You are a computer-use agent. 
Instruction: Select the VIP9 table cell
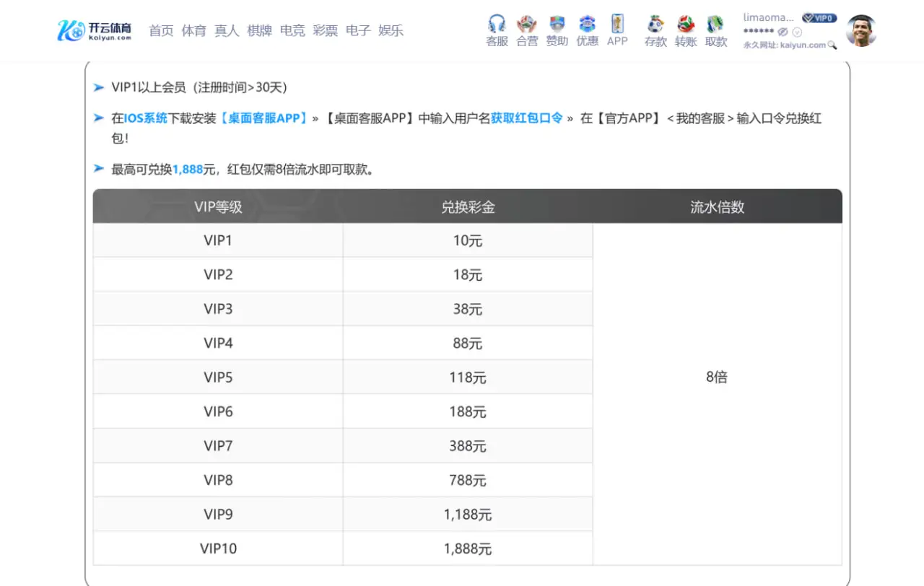[x=218, y=515]
